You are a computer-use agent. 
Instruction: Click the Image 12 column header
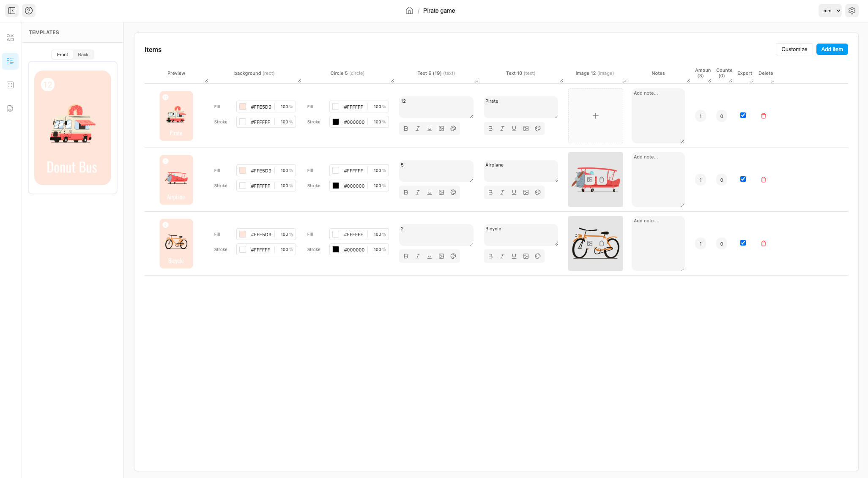(595, 73)
